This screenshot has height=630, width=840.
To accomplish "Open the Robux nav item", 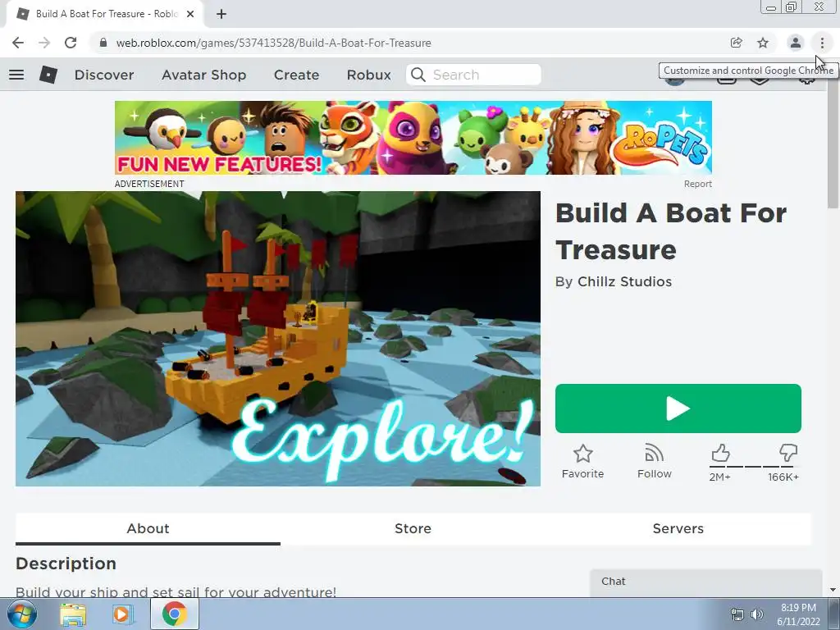I will pyautogui.click(x=368, y=75).
